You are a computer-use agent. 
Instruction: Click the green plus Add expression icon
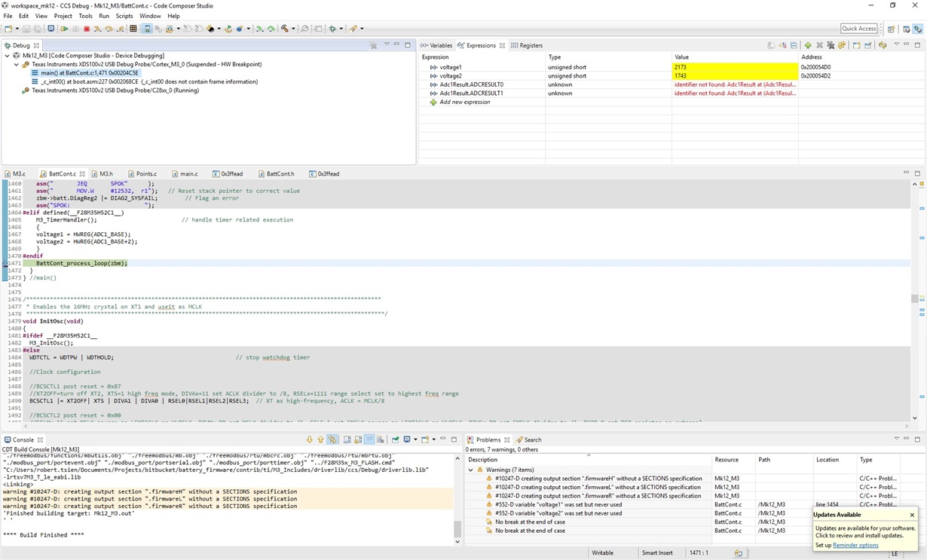tap(808, 45)
